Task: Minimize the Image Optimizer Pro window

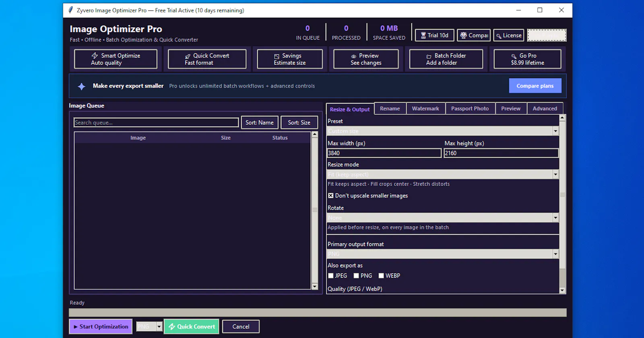Action: (x=518, y=10)
